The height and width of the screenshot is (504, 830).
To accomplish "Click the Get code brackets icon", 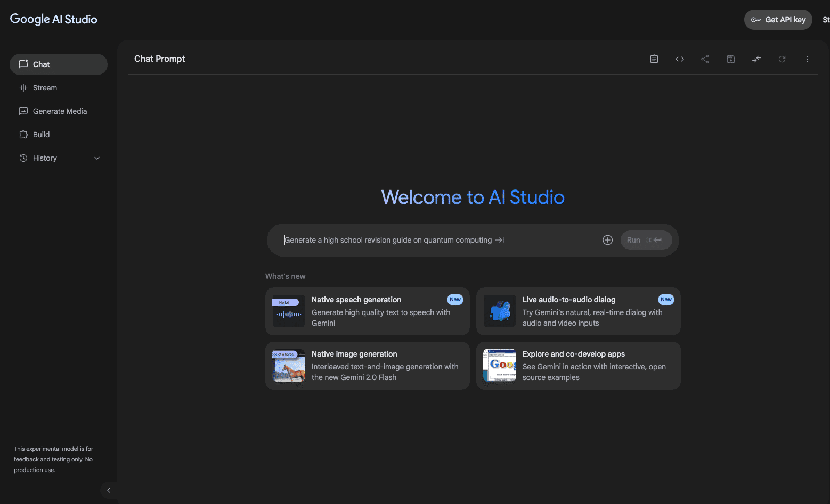I will click(680, 59).
